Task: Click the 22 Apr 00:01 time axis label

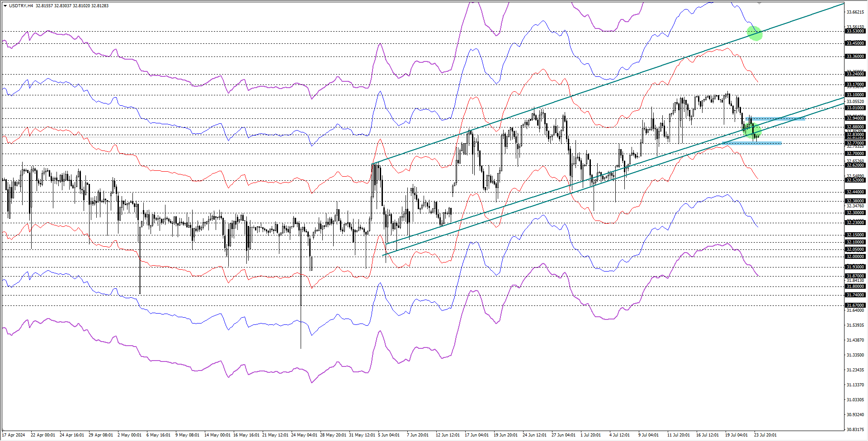Action: point(43,435)
